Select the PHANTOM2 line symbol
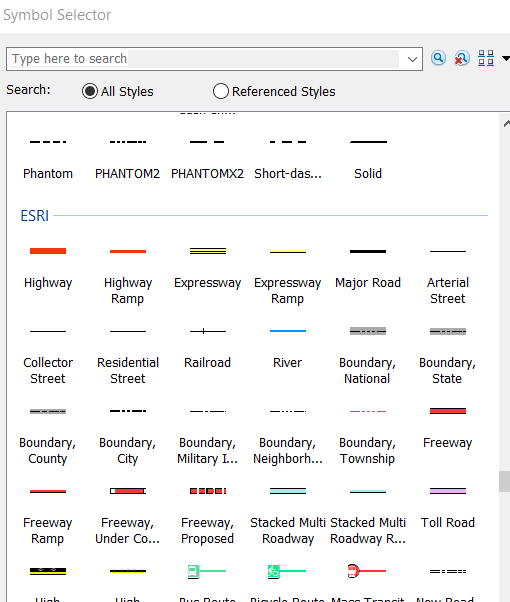Image resolution: width=510 pixels, height=602 pixels. 128,159
